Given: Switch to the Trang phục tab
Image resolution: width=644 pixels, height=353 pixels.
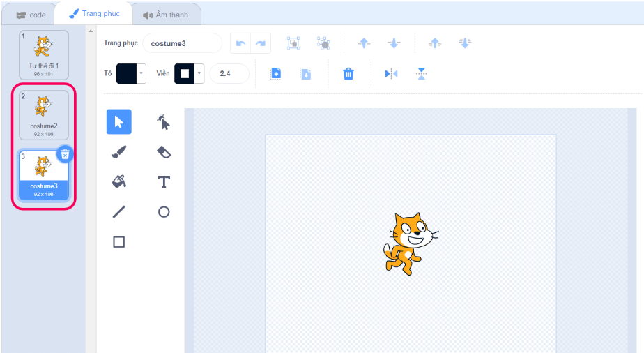Looking at the screenshot, I should pos(95,13).
